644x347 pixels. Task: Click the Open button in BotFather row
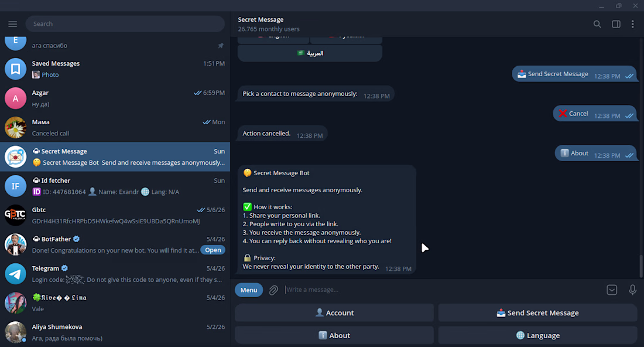click(x=213, y=250)
